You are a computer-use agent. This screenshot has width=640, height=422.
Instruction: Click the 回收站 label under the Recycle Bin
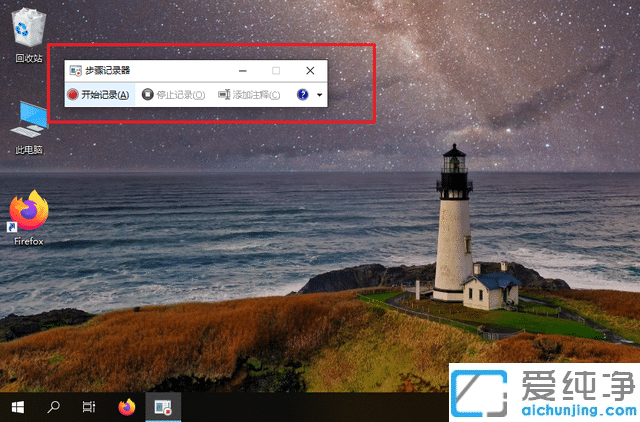(29, 58)
